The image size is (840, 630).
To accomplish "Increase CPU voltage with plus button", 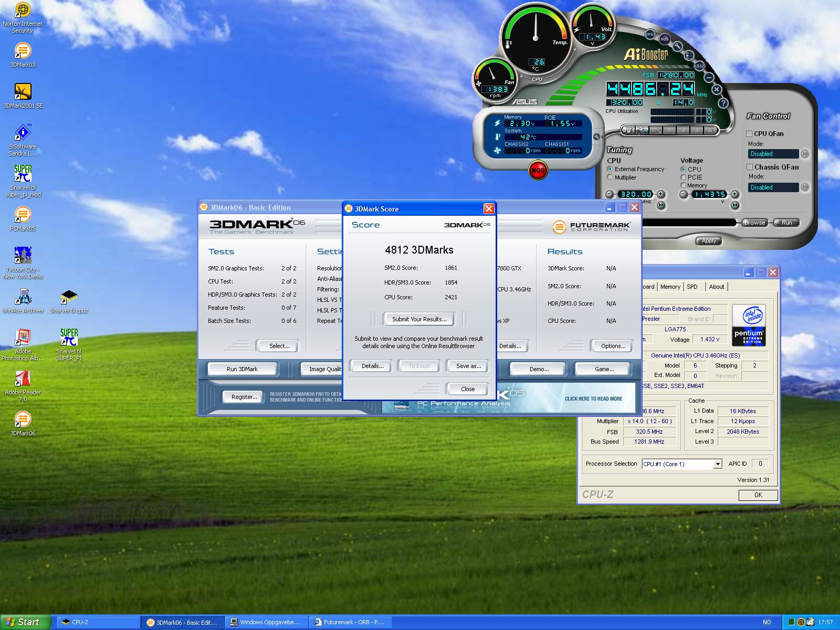I will point(735,194).
